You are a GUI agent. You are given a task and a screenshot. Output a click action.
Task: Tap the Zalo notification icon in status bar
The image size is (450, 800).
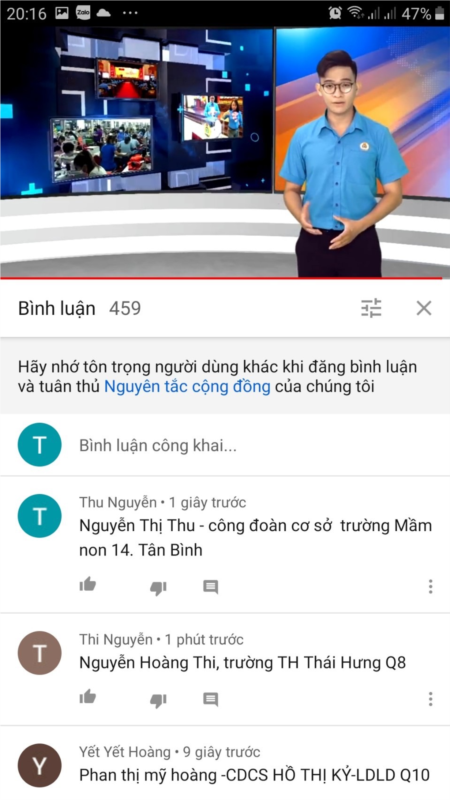pos(83,13)
